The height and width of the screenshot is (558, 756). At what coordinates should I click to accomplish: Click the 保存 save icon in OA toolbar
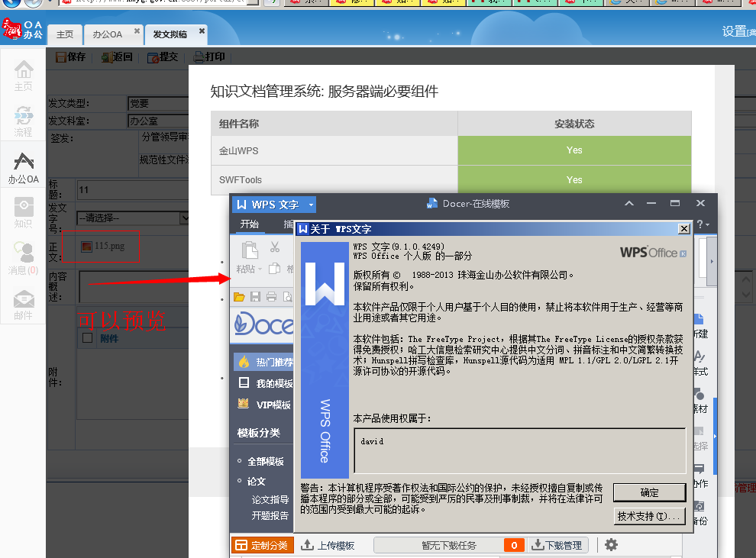(61, 57)
